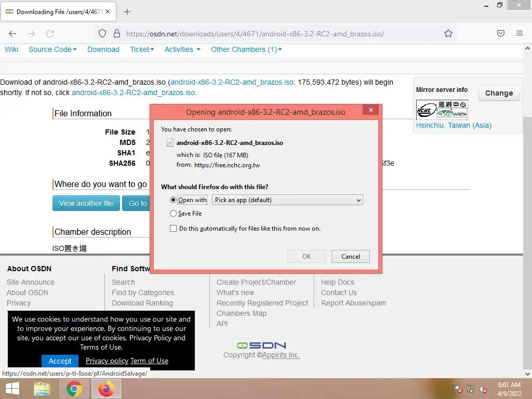Go back using the browser back arrow

[12, 34]
